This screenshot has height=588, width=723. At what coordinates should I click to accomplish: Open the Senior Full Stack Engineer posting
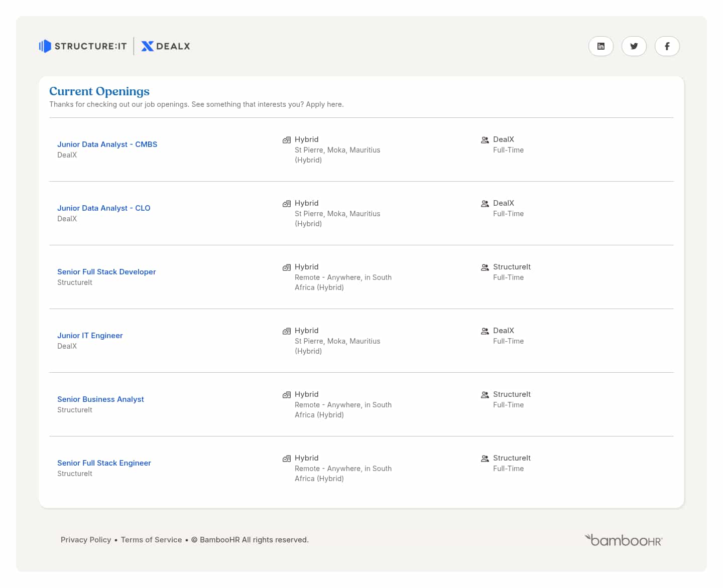point(104,463)
